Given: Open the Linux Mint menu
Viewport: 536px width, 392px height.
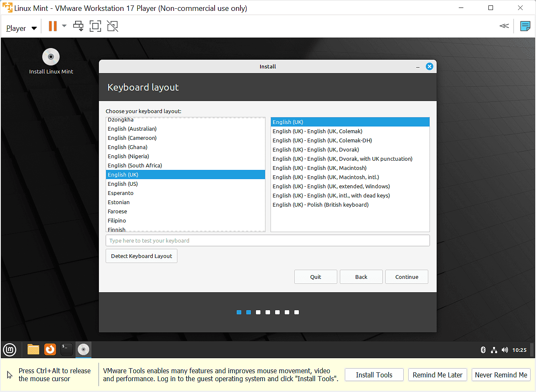Looking at the screenshot, I should click(x=9, y=349).
